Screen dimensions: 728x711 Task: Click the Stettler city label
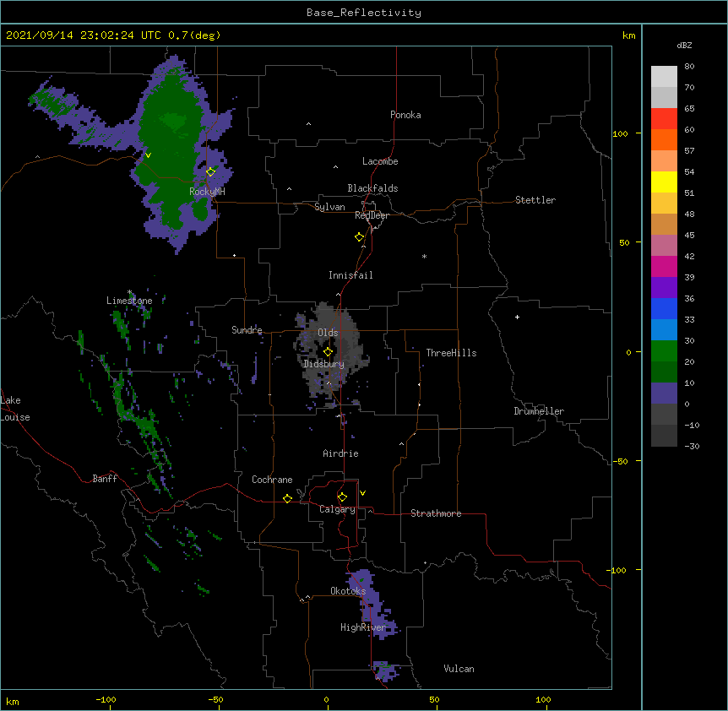pyautogui.click(x=535, y=200)
